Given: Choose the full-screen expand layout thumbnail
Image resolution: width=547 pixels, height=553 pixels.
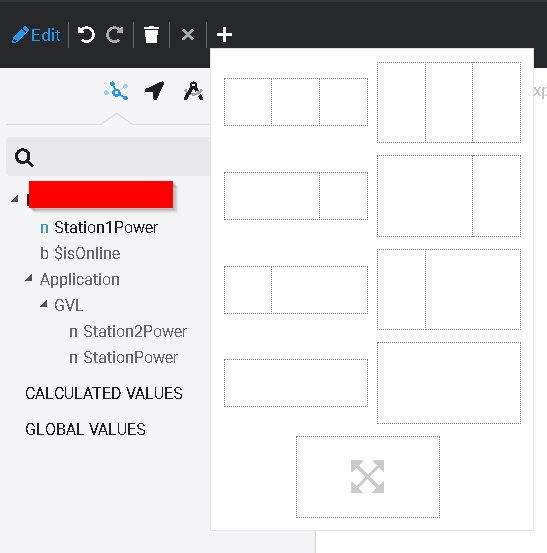Looking at the screenshot, I should 368,477.
